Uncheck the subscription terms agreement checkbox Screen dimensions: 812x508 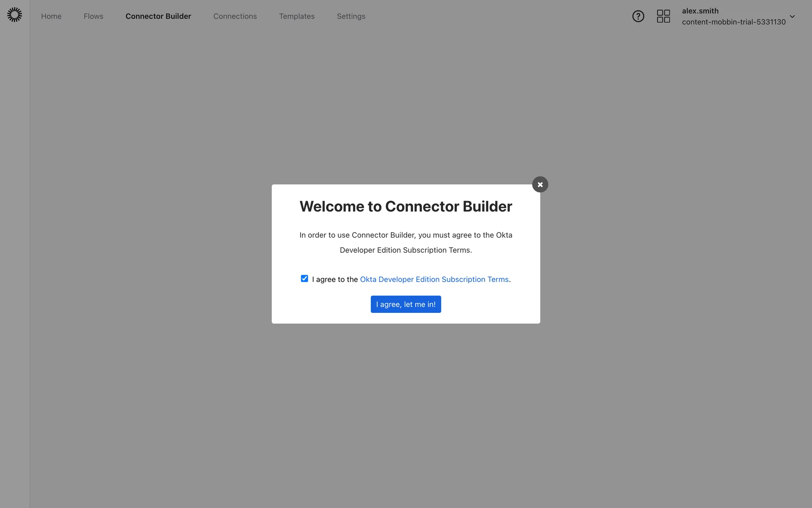click(x=304, y=279)
